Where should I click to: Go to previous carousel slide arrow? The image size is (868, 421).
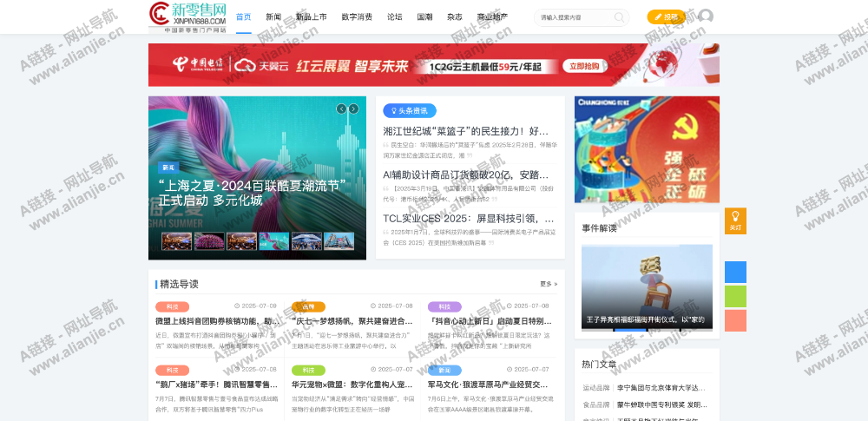341,109
